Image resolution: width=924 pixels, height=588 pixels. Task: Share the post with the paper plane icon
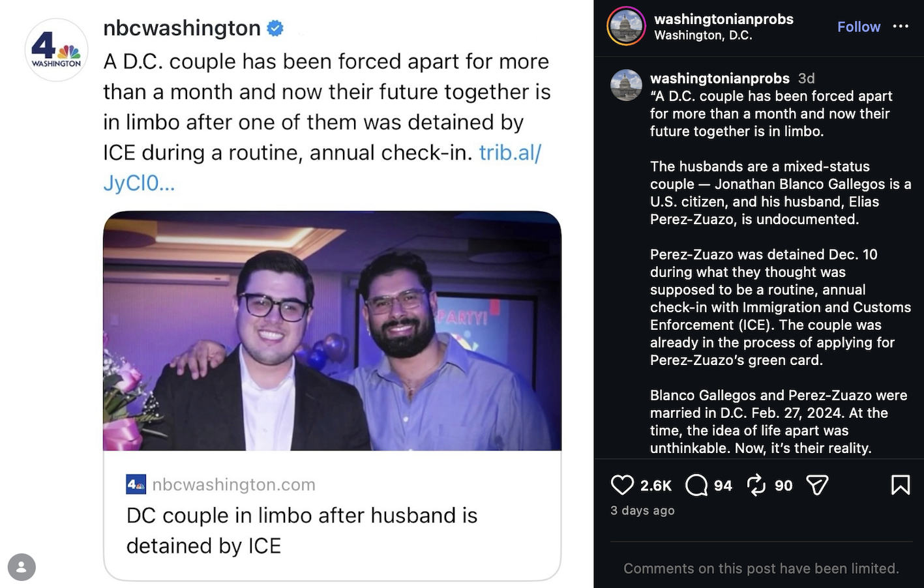point(817,485)
